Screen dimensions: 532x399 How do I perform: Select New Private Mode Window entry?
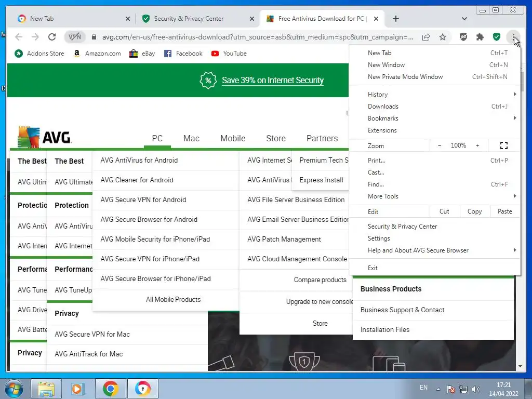434,77
